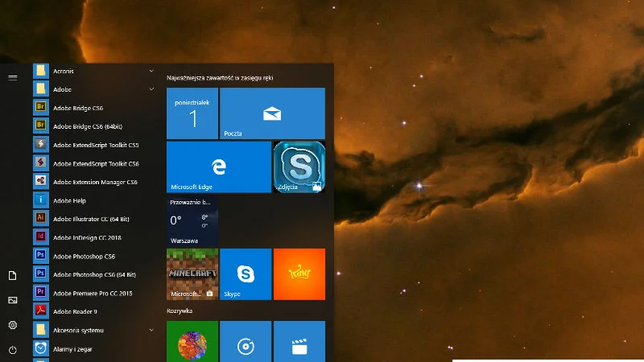Open Alarmy i zegar app
The width and height of the screenshot is (644, 362).
pyautogui.click(x=93, y=349)
